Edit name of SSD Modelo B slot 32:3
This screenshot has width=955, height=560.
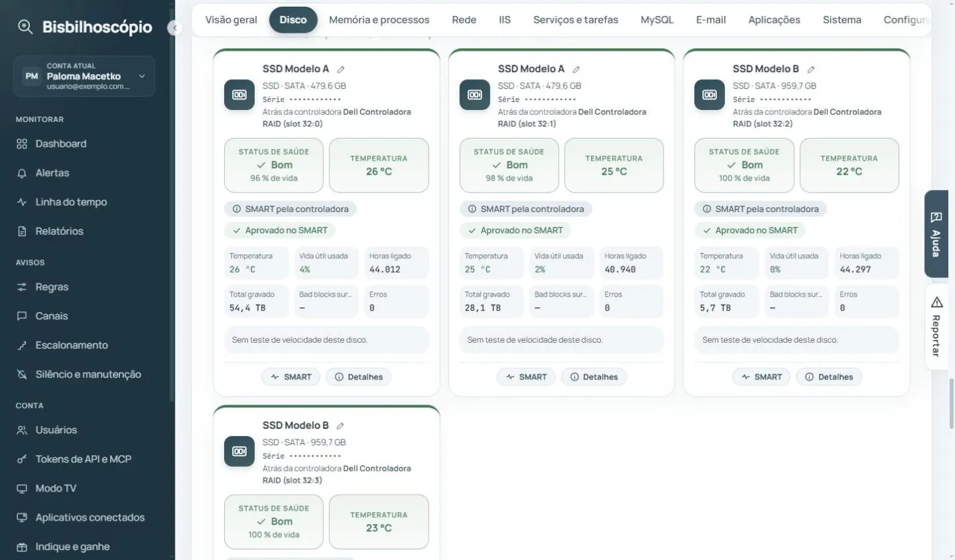coord(341,426)
